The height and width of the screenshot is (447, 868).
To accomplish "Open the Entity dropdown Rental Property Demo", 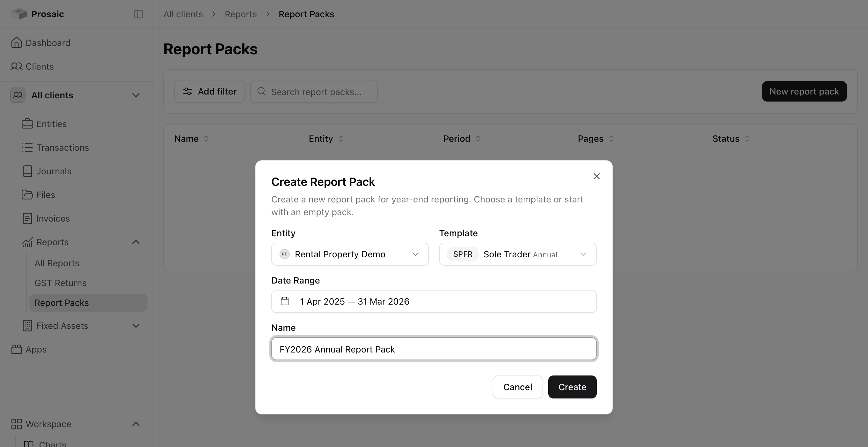I will [x=350, y=254].
